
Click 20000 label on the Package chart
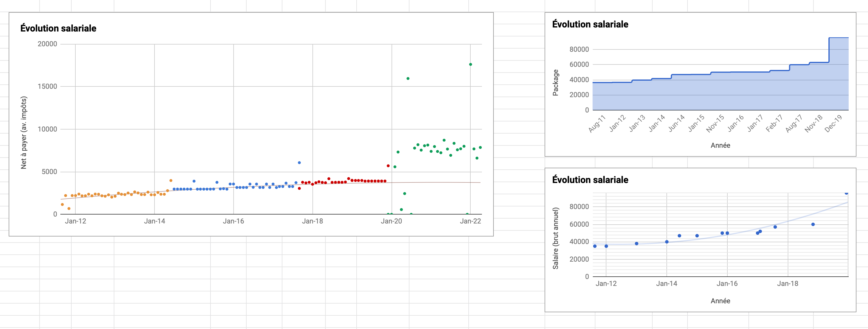[579, 95]
